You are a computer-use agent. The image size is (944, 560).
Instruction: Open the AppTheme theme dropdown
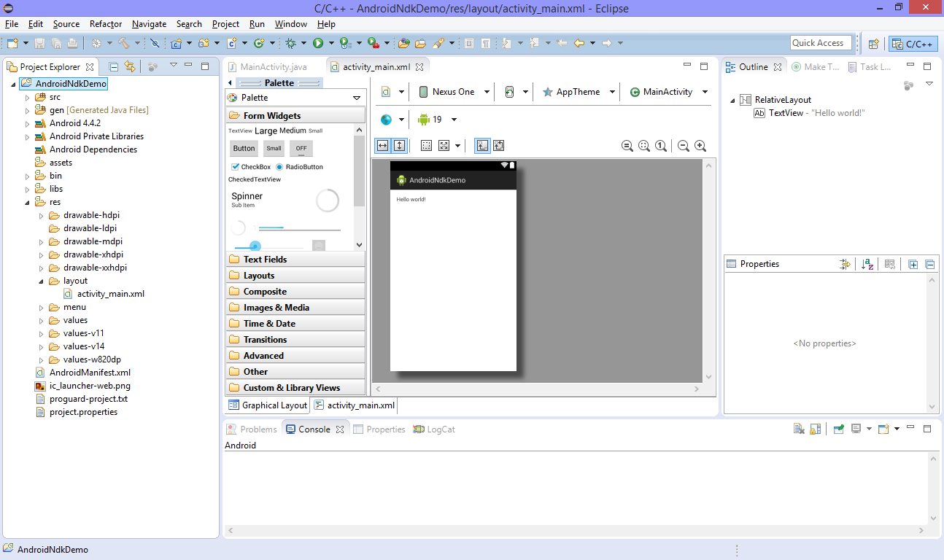[579, 92]
